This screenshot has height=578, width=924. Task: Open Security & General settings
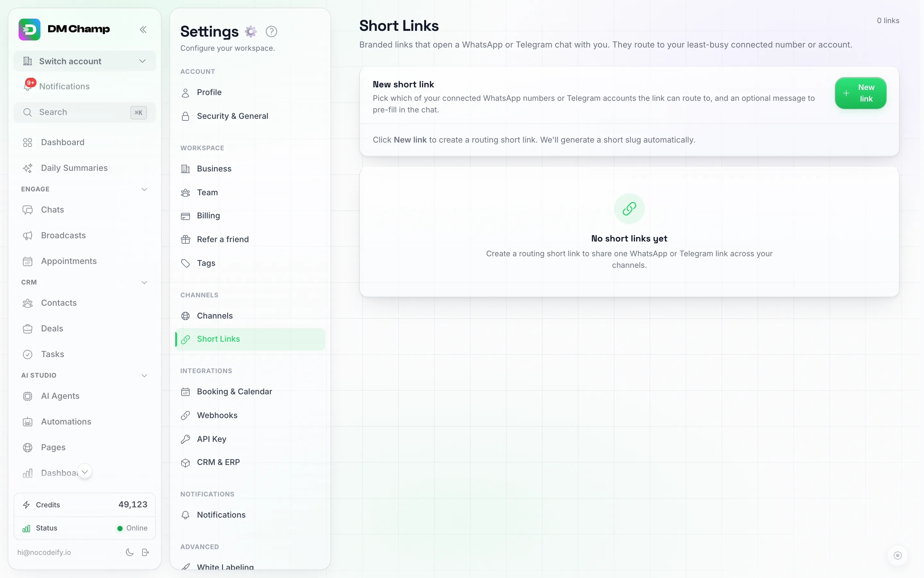pos(250,116)
